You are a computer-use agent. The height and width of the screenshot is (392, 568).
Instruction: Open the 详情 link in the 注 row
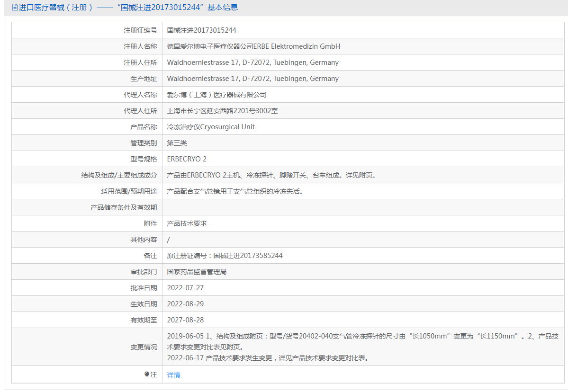(173, 375)
